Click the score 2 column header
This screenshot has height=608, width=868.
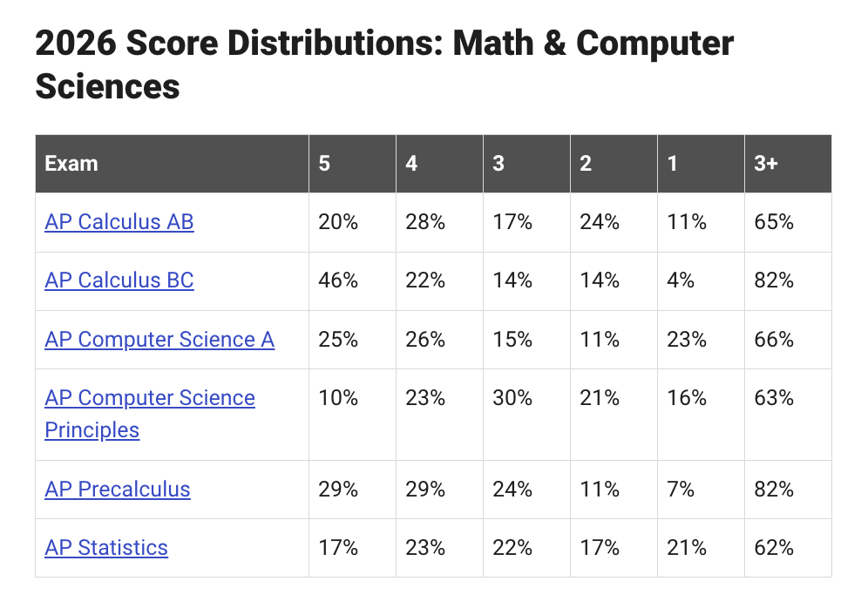tap(614, 164)
